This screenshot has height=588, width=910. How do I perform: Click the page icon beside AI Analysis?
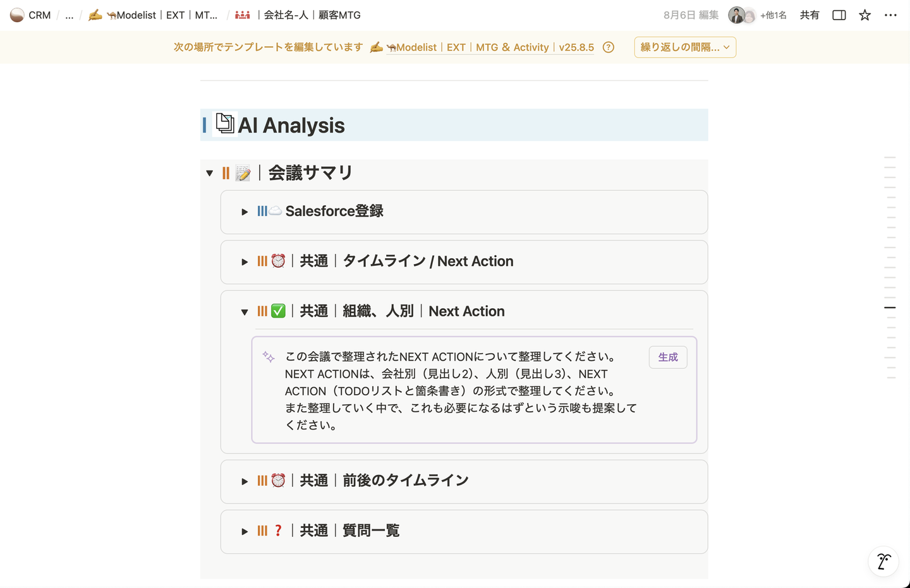click(x=225, y=123)
